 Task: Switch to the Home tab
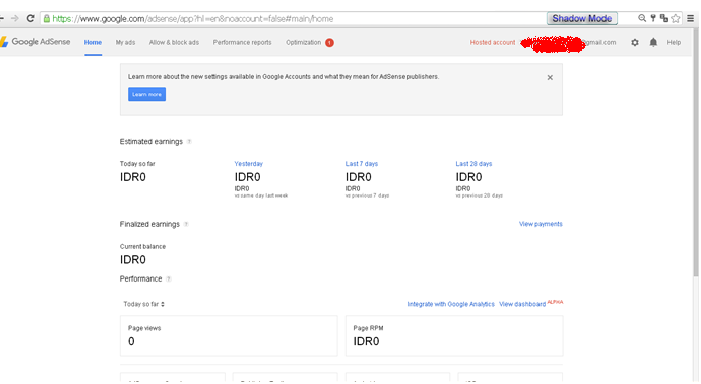pyautogui.click(x=93, y=42)
